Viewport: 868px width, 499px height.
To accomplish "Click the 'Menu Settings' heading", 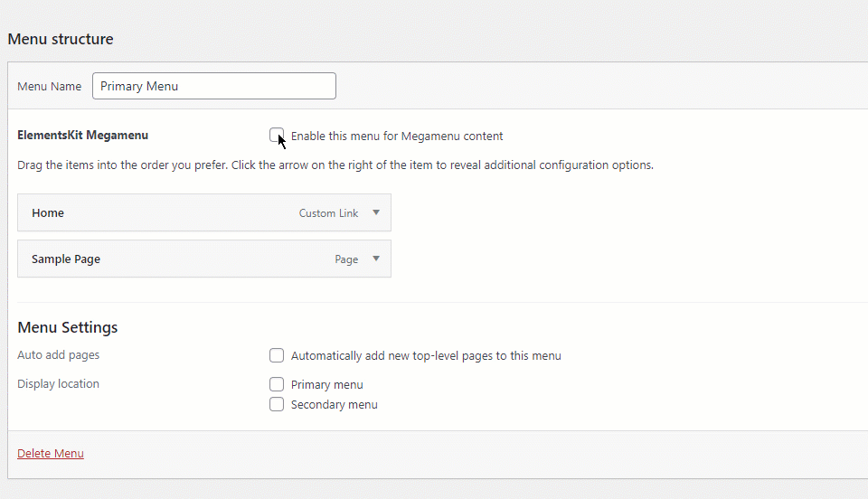I will (x=68, y=327).
